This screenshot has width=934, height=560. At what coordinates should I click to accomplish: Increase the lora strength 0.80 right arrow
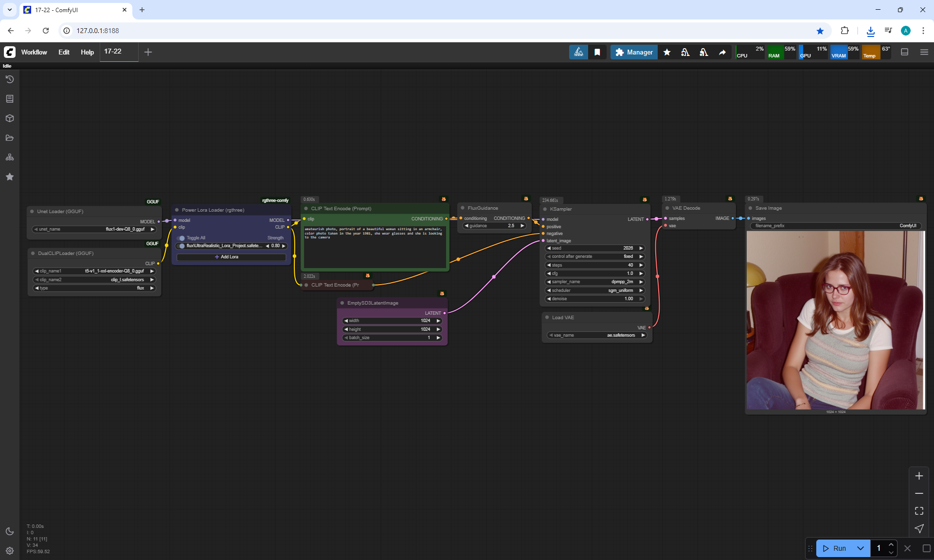[x=284, y=246]
